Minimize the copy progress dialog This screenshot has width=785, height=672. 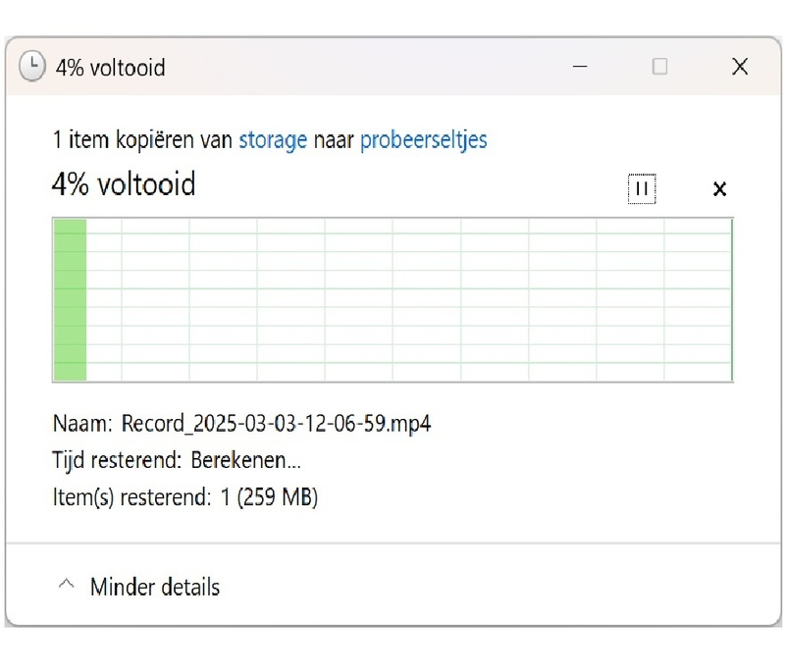tap(580, 67)
